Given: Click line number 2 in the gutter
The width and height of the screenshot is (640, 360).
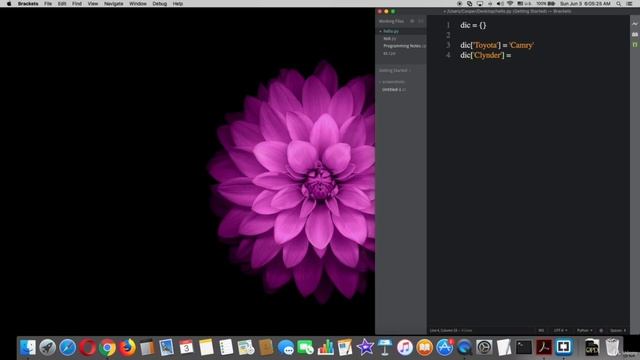Looking at the screenshot, I should pos(448,35).
